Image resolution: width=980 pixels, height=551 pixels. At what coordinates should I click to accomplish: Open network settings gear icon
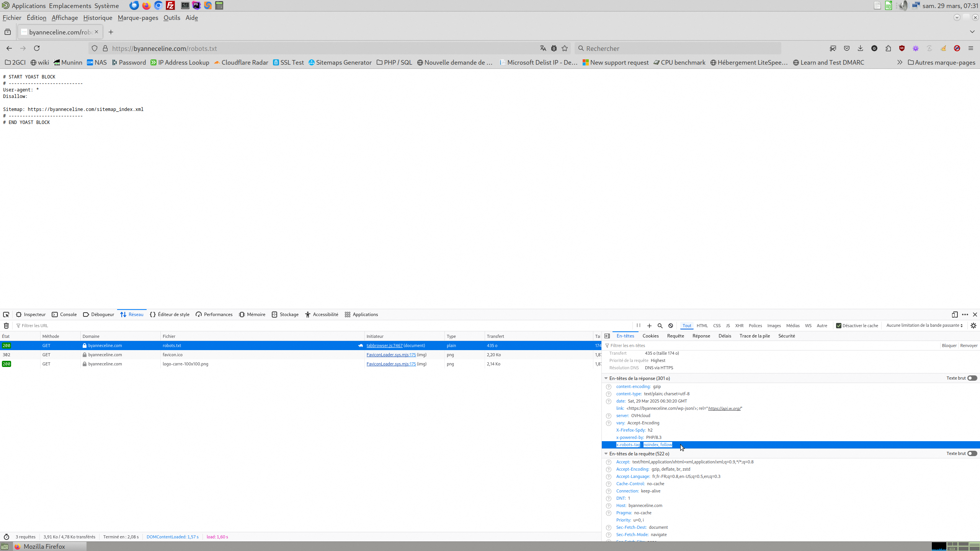(973, 326)
